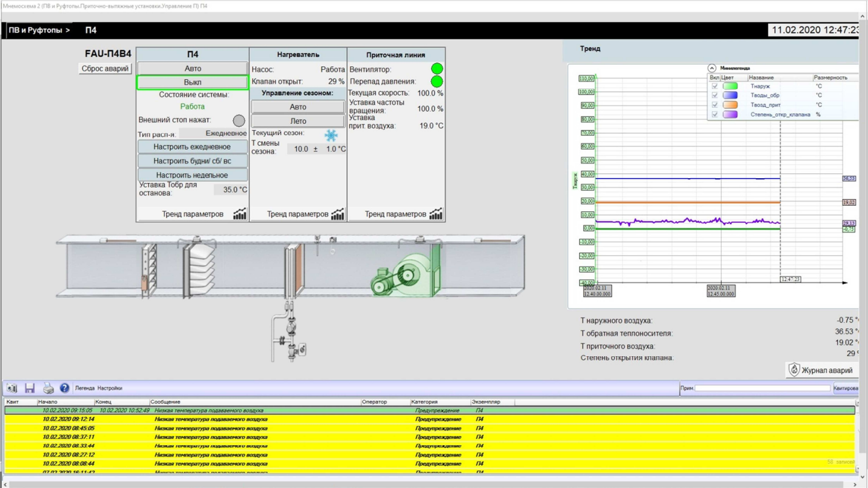The height and width of the screenshot is (488, 868).
Task: Collapse the Минилегенда panel
Action: tap(711, 68)
